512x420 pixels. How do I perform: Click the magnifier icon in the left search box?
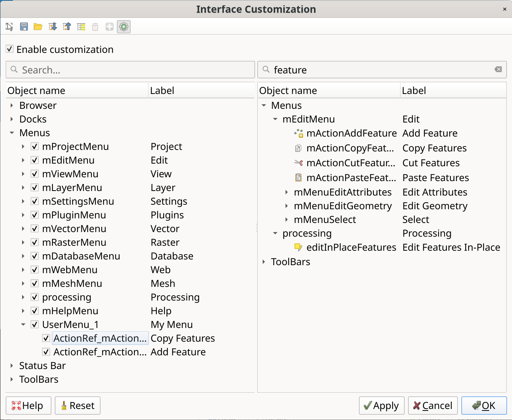pyautogui.click(x=14, y=69)
